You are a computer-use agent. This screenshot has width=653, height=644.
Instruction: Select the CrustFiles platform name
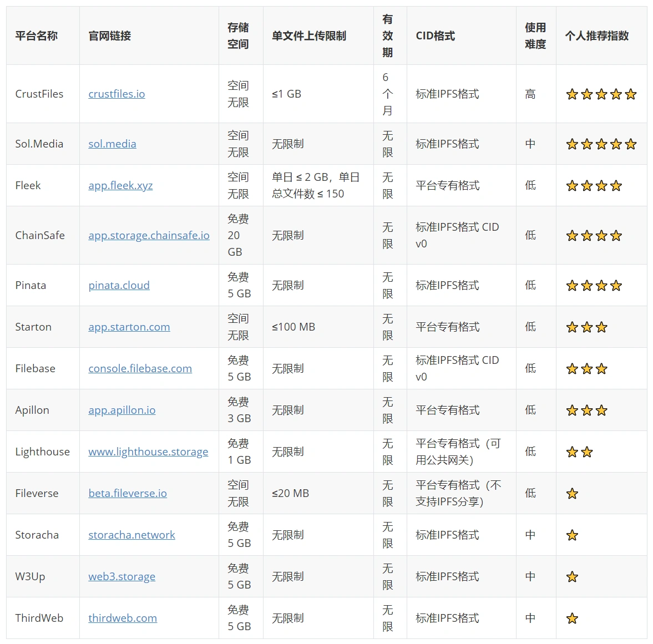(39, 94)
